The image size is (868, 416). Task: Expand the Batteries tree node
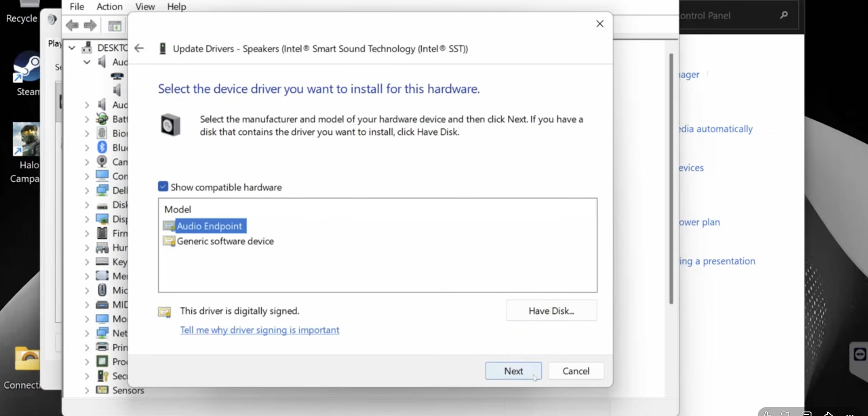(x=87, y=119)
